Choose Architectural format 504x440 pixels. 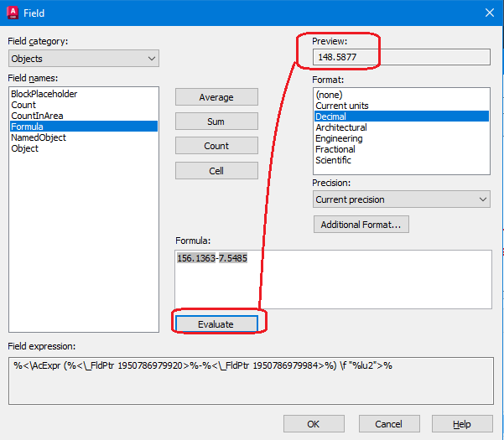(402, 127)
